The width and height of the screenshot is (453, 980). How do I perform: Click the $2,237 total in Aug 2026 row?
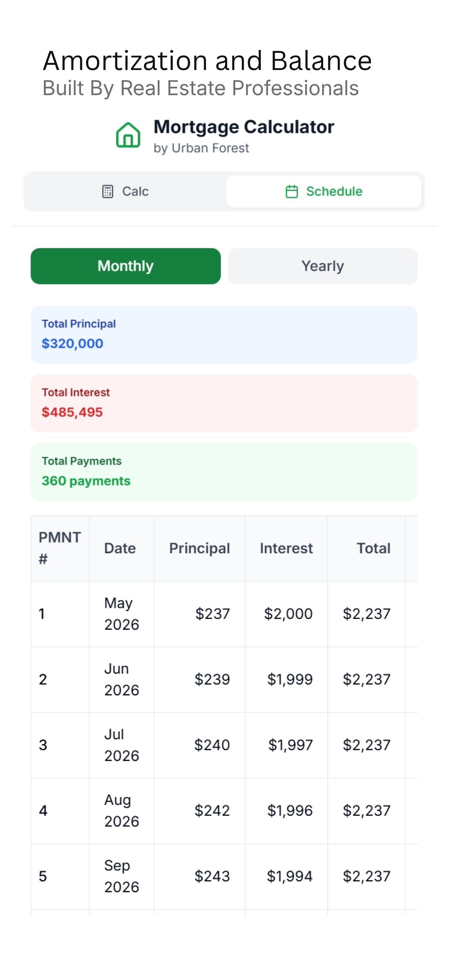point(366,811)
